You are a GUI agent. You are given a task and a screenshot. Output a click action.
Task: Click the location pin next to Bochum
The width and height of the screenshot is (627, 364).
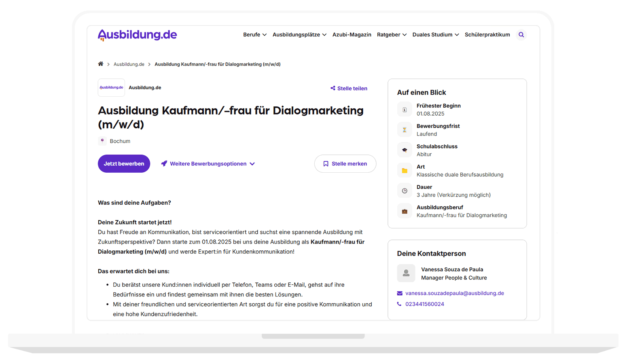[x=102, y=141]
